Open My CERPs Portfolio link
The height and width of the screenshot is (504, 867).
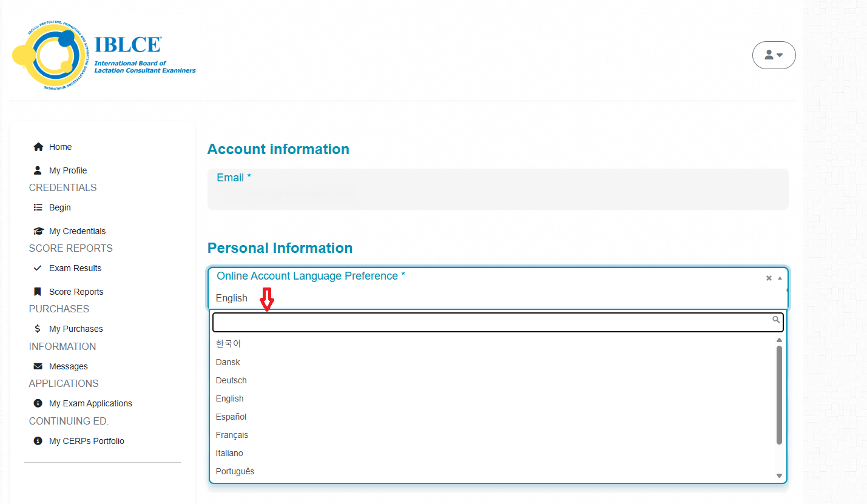tap(86, 441)
